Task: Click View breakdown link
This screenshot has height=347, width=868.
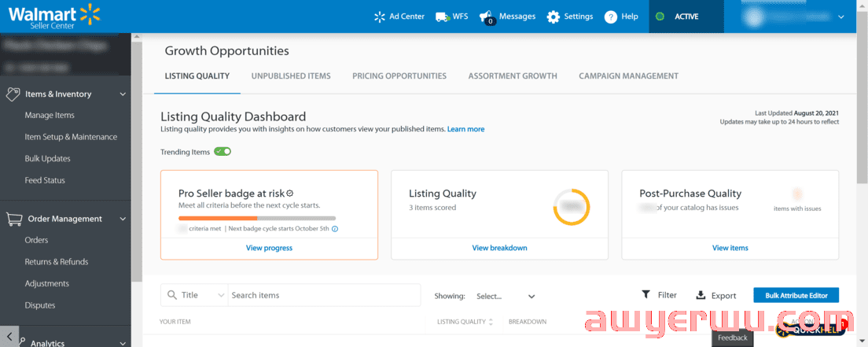Action: [499, 248]
